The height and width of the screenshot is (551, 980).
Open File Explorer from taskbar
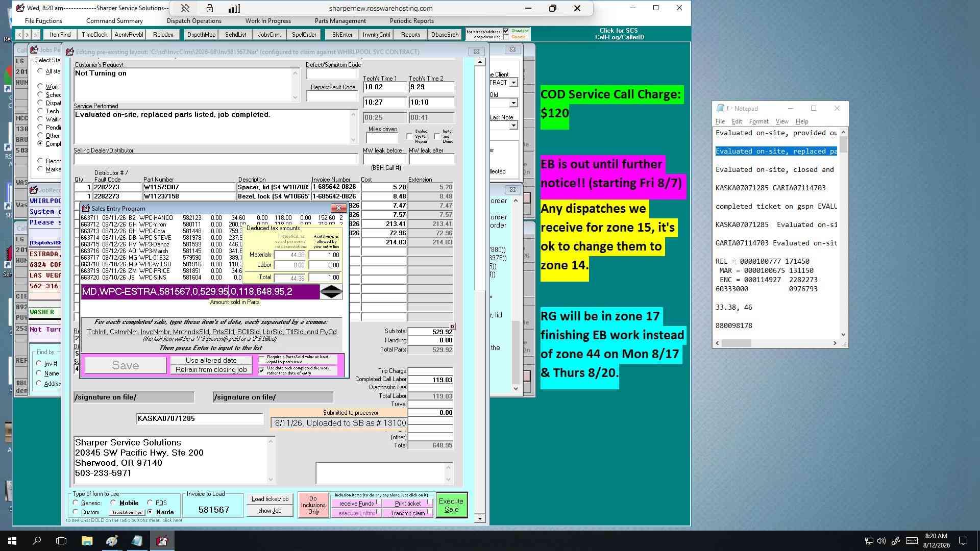(x=87, y=541)
